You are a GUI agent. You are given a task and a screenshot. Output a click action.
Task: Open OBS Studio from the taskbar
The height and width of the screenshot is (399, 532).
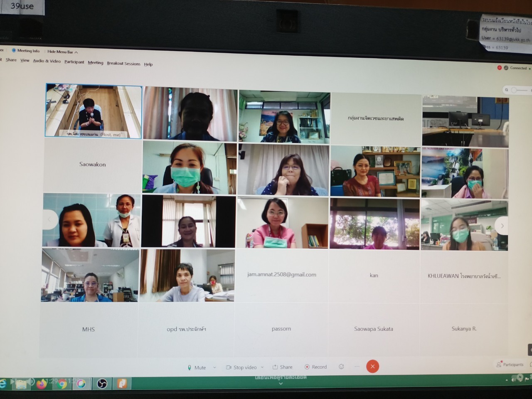click(102, 384)
